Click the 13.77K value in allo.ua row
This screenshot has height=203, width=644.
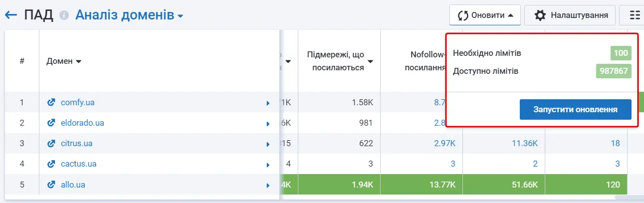click(442, 185)
